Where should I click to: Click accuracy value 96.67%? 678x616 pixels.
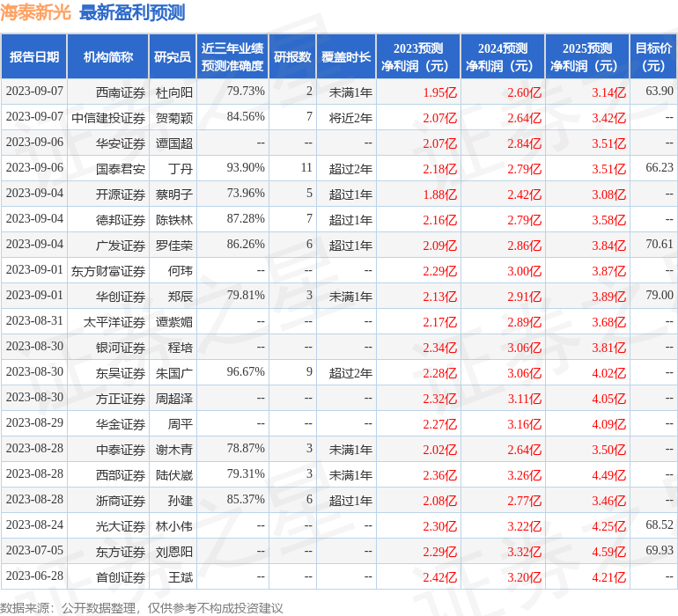click(x=246, y=371)
